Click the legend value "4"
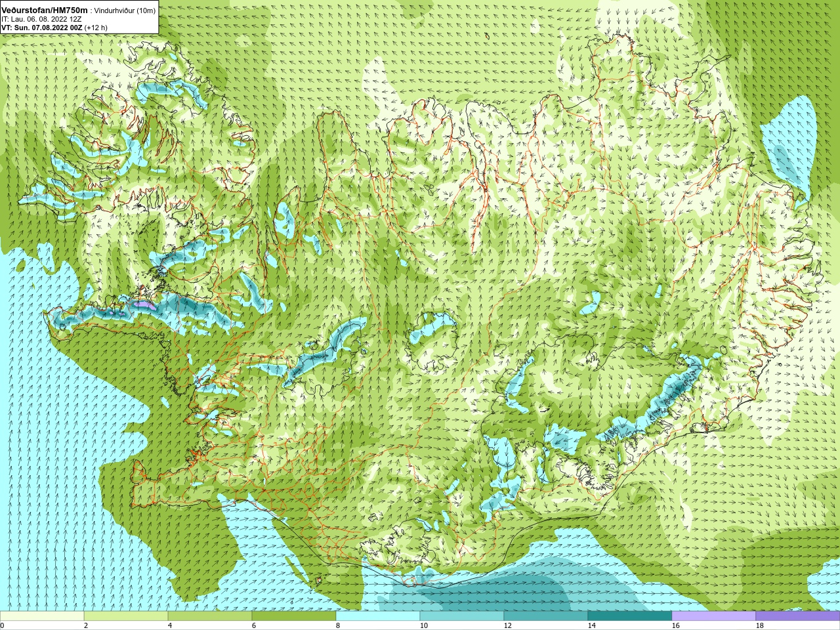The width and height of the screenshot is (840, 630). [170, 625]
